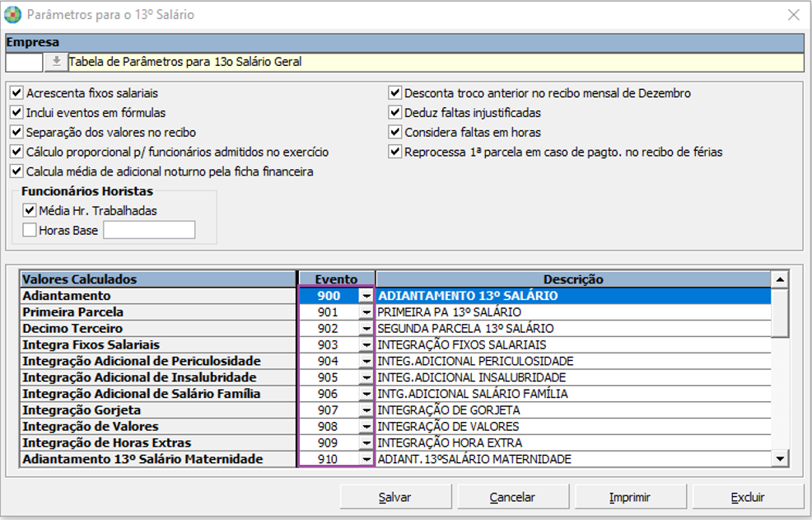Select INTEGRAÇÃO HORA EXTRA description cell

coord(573,443)
